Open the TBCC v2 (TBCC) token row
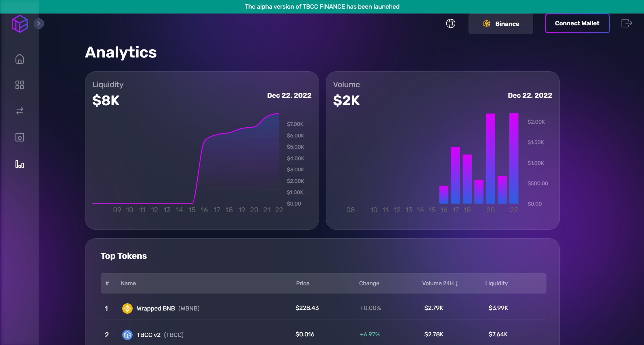 323,334
